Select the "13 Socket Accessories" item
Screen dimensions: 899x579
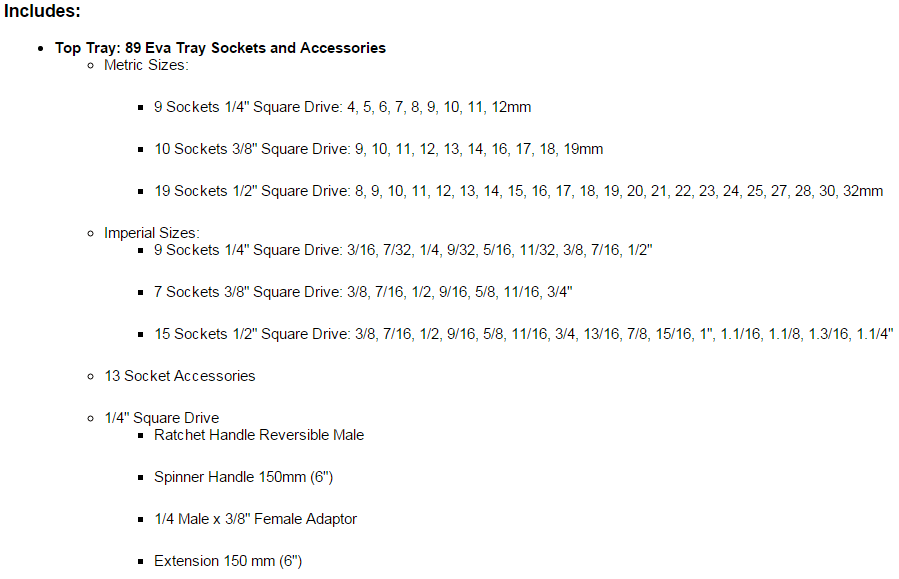[x=179, y=376]
